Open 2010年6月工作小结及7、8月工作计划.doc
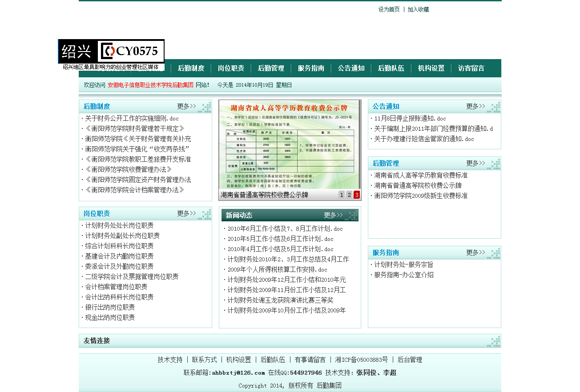 point(285,229)
